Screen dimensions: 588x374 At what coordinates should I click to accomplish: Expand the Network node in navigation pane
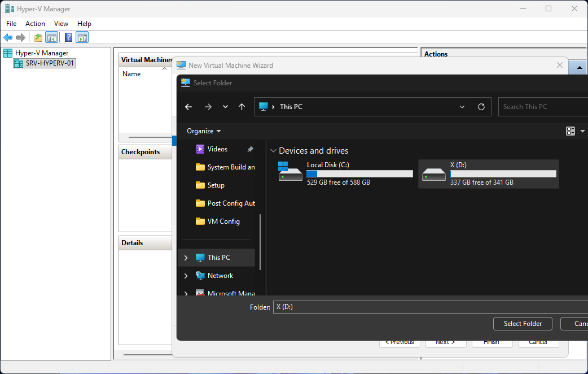pos(186,276)
